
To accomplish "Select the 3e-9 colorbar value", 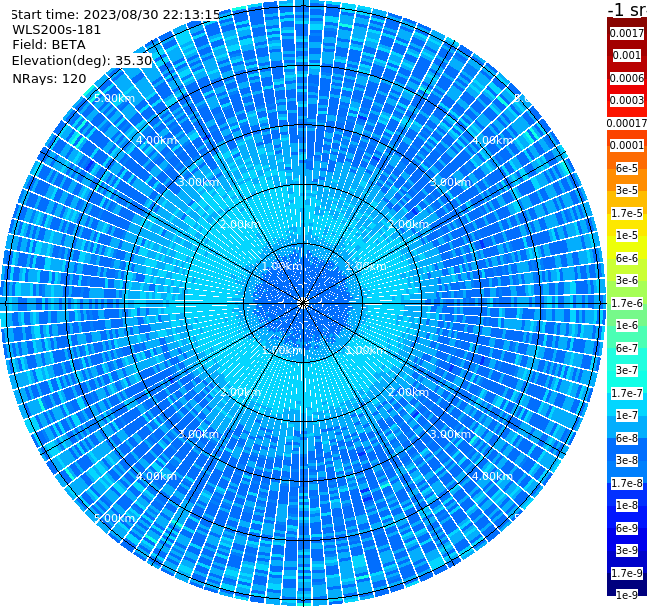I will tap(627, 550).
